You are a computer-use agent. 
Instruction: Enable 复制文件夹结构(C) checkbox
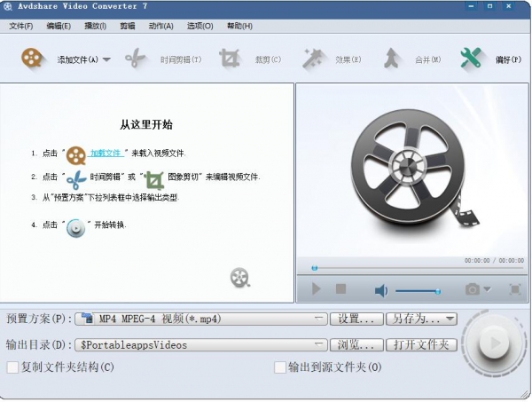coord(12,367)
